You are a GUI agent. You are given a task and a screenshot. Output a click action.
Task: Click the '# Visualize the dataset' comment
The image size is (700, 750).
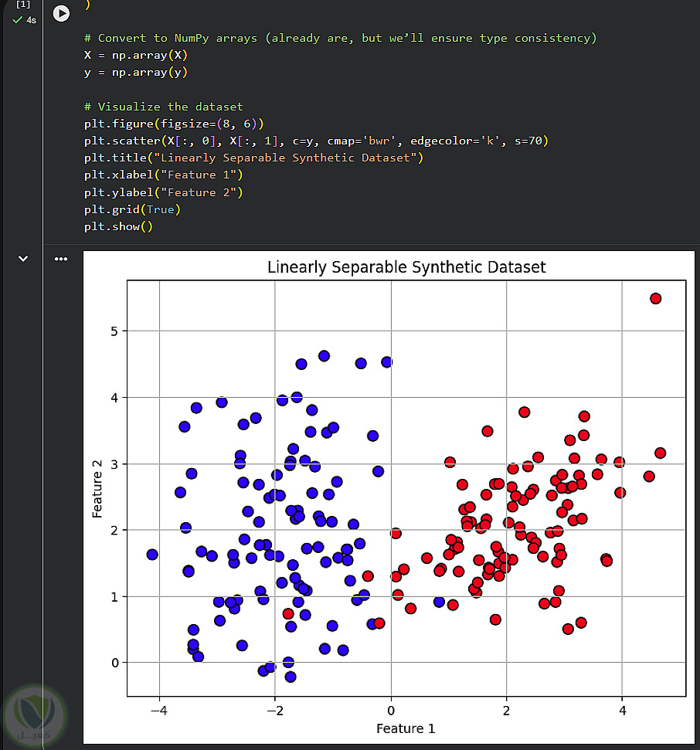(x=164, y=107)
